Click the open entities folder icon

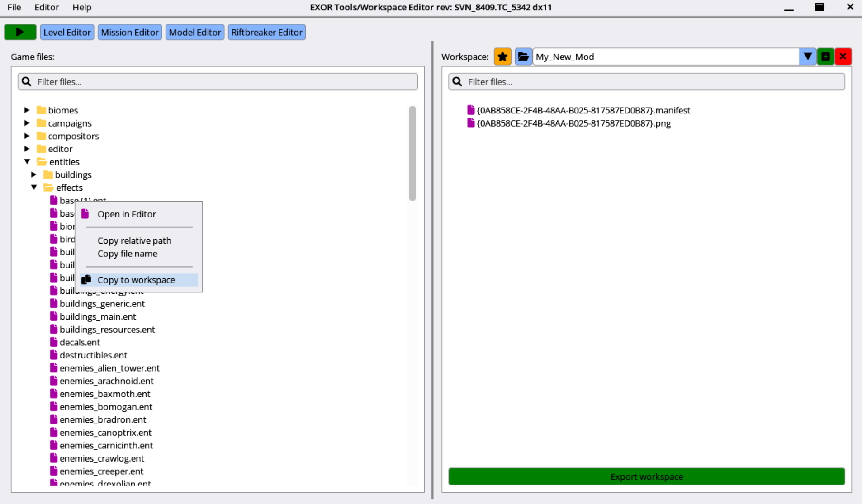point(42,162)
